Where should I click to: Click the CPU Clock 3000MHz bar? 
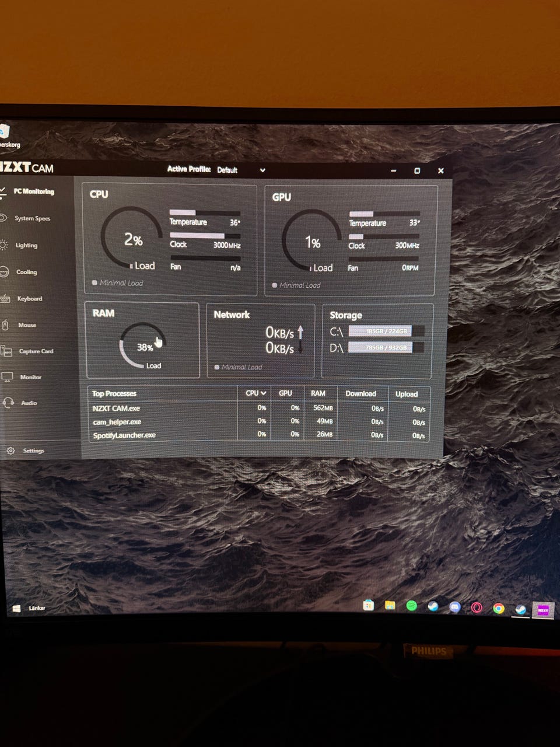pos(205,235)
